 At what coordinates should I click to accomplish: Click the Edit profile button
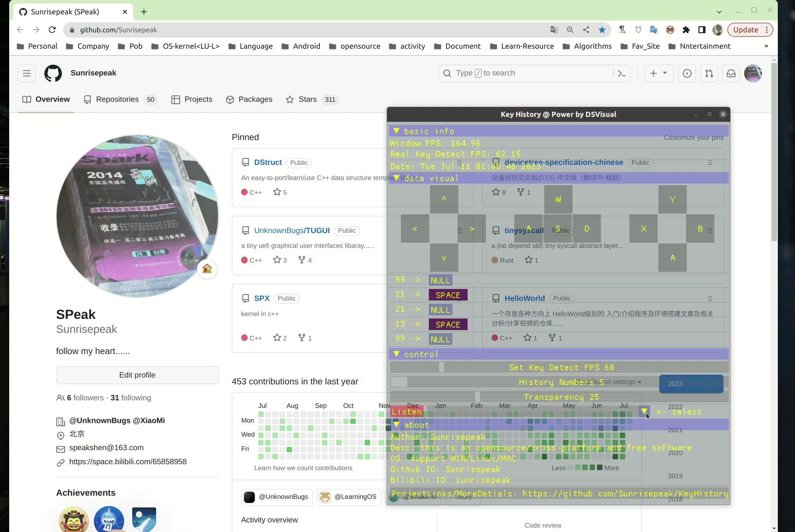137,375
